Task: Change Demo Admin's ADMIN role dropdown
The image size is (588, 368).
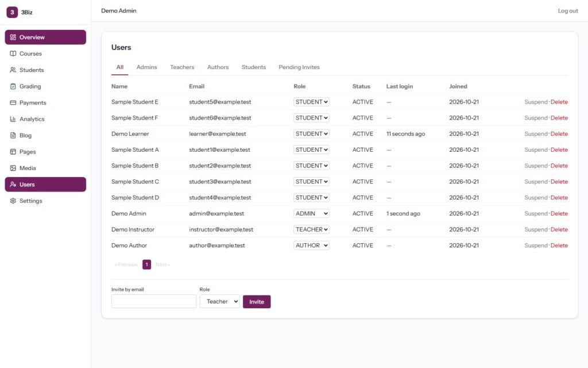Action: point(311,214)
